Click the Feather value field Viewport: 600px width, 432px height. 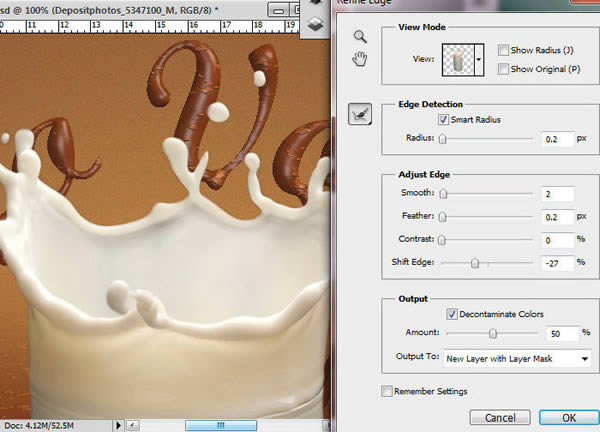[x=558, y=217]
